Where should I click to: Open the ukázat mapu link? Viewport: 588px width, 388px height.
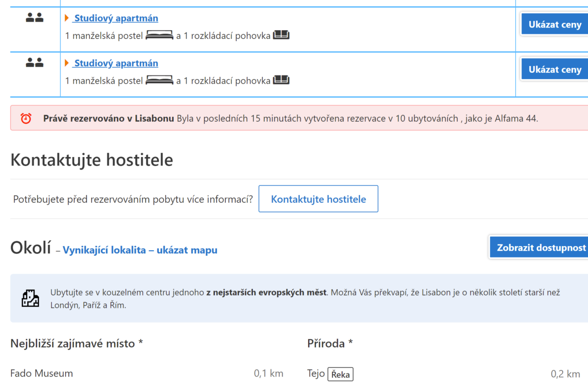pos(187,250)
